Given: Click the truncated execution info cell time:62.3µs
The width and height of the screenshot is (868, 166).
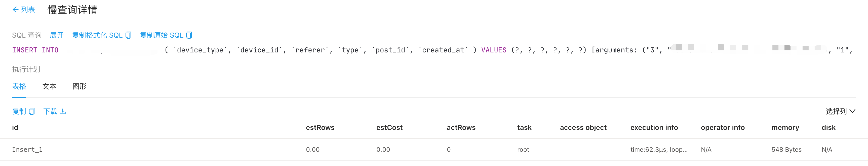Looking at the screenshot, I should click(659, 149).
